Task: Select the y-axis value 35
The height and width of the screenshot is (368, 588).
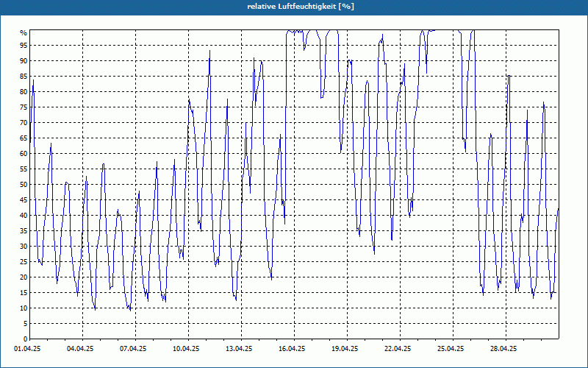Action: [x=24, y=231]
